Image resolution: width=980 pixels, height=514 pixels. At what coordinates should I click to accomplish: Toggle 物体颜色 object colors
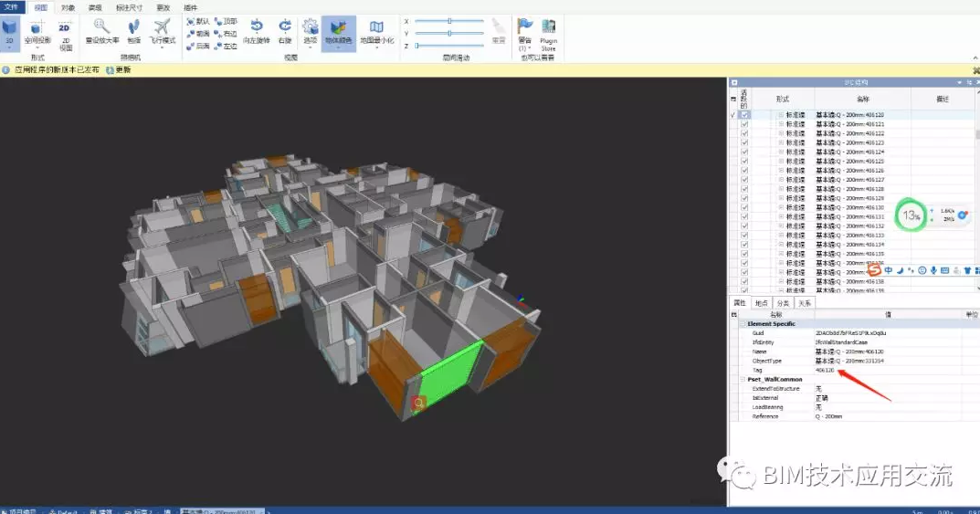[x=338, y=33]
